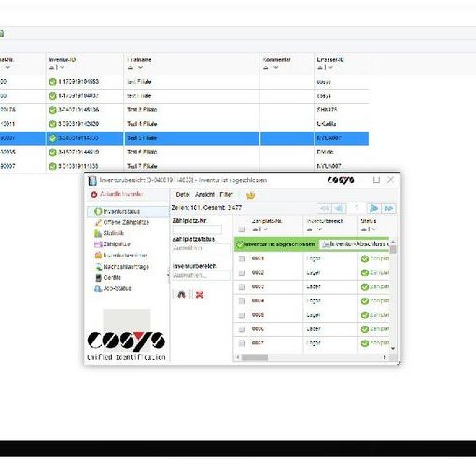Expand the Inventur-ID column filter arrow
476x459 pixels.
pos(63,67)
